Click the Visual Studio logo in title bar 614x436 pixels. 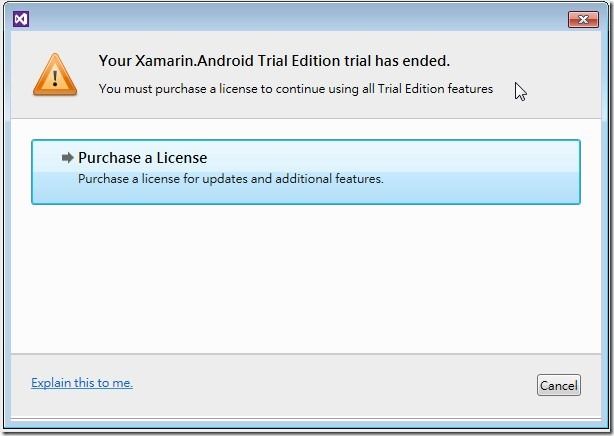pyautogui.click(x=21, y=19)
